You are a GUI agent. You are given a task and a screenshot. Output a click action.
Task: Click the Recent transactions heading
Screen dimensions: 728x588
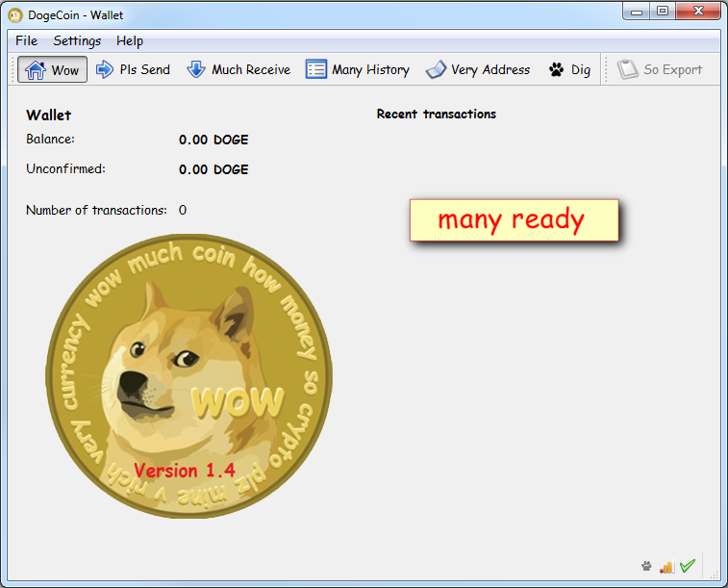pyautogui.click(x=437, y=114)
